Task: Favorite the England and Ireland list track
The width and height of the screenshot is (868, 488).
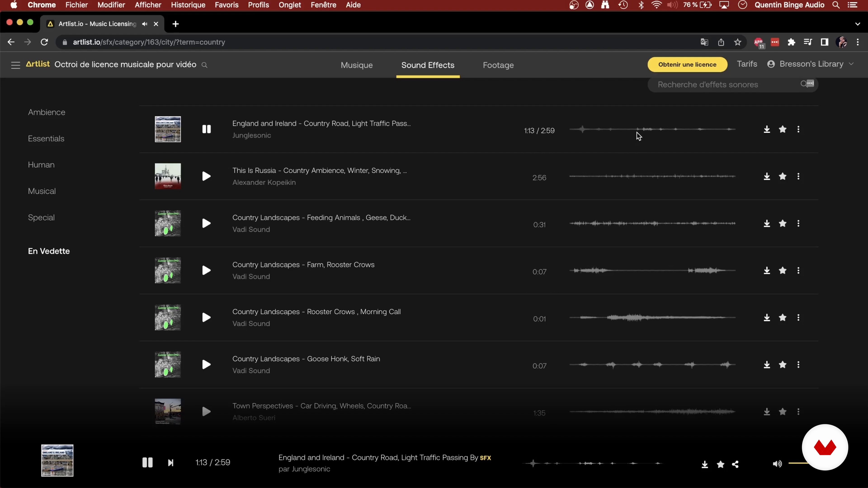Action: pyautogui.click(x=782, y=129)
